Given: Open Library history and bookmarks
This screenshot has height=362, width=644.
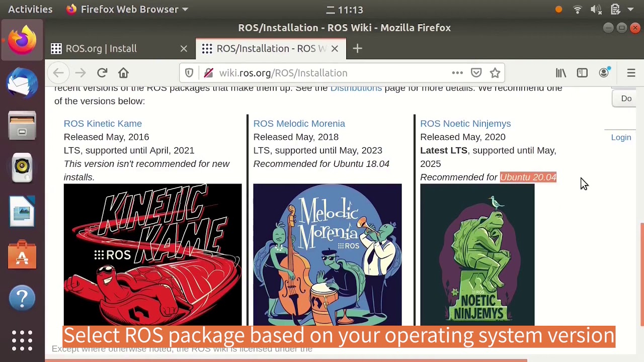Looking at the screenshot, I should click(561, 73).
